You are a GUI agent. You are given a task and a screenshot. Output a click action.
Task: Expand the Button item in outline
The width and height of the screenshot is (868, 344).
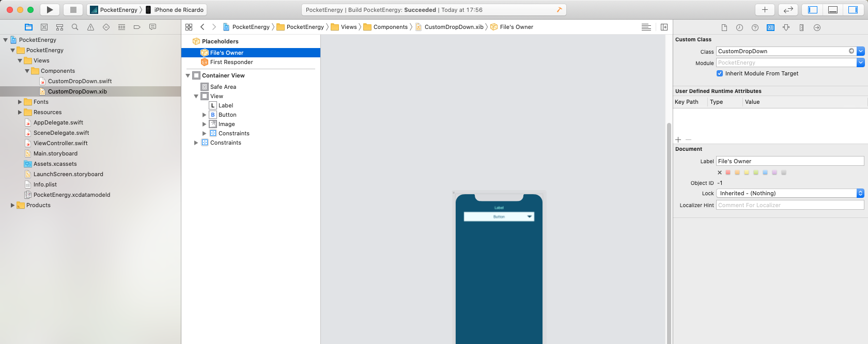click(x=204, y=115)
